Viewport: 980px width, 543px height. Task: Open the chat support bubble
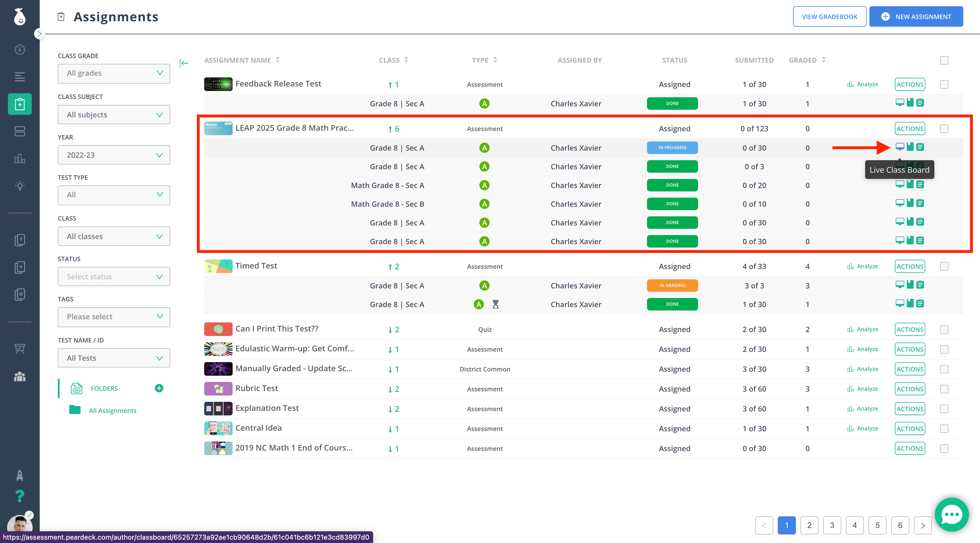click(951, 514)
